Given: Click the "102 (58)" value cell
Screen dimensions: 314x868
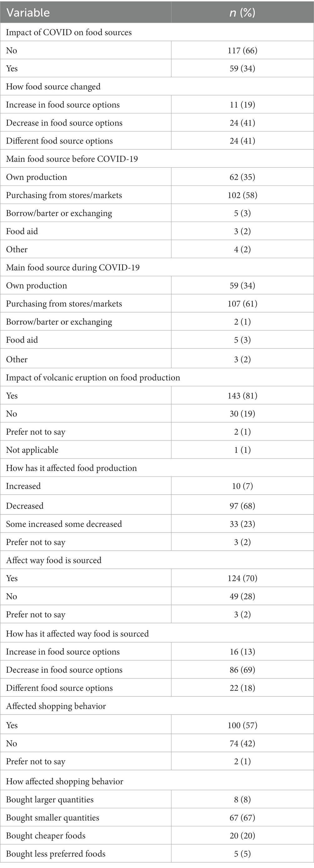Looking at the screenshot, I should pyautogui.click(x=242, y=195).
